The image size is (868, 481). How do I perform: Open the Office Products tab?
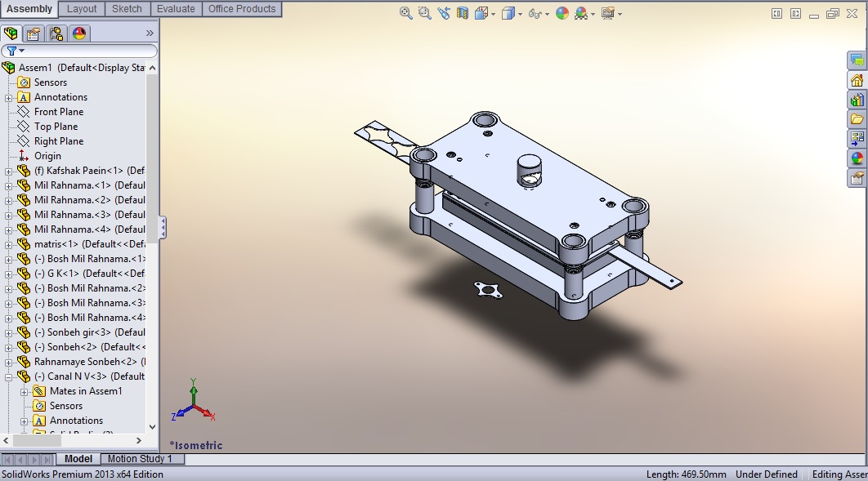(x=242, y=9)
